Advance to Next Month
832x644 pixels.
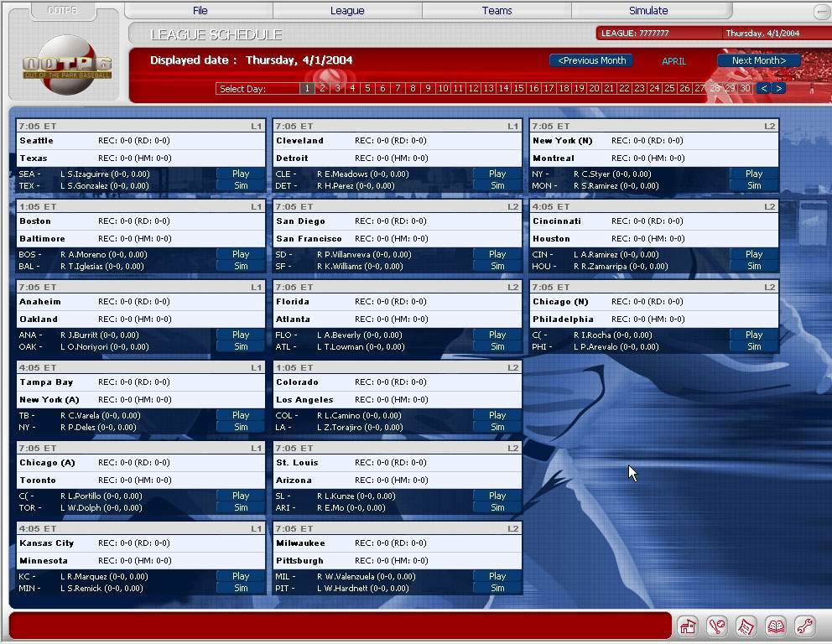[x=758, y=60]
